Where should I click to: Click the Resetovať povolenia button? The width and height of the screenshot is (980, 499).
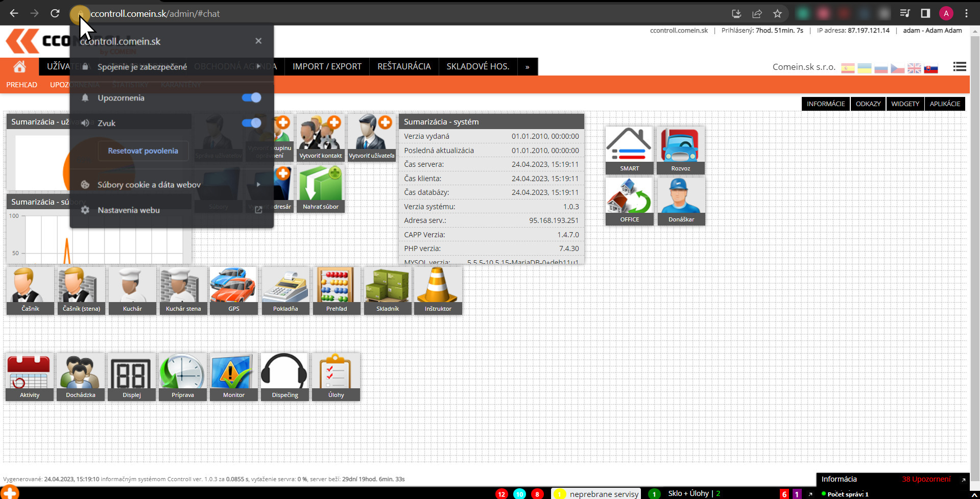point(143,151)
